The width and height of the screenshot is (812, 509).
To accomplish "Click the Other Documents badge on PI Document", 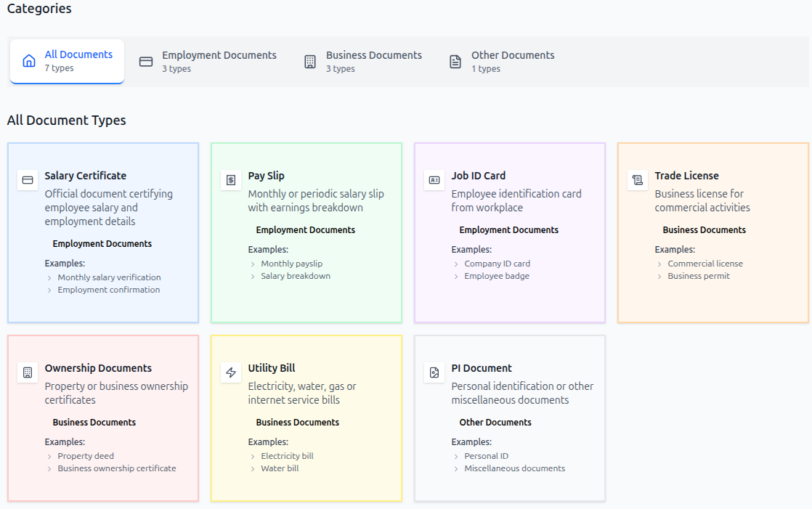I will coord(495,423).
